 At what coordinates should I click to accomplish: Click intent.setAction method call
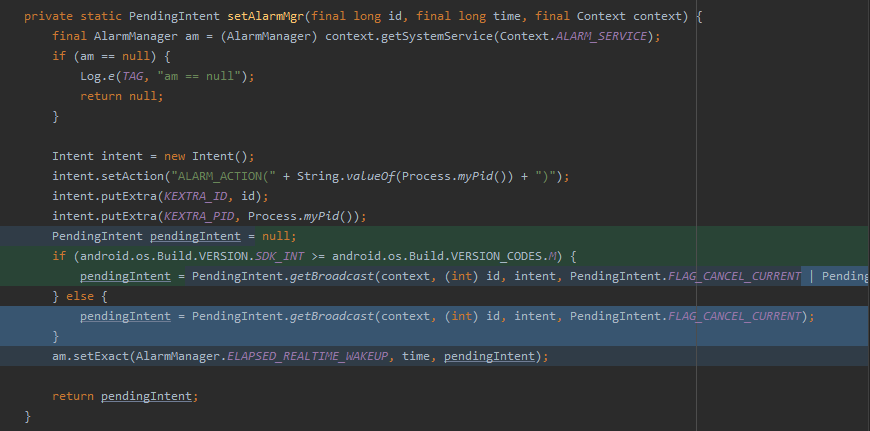click(108, 176)
